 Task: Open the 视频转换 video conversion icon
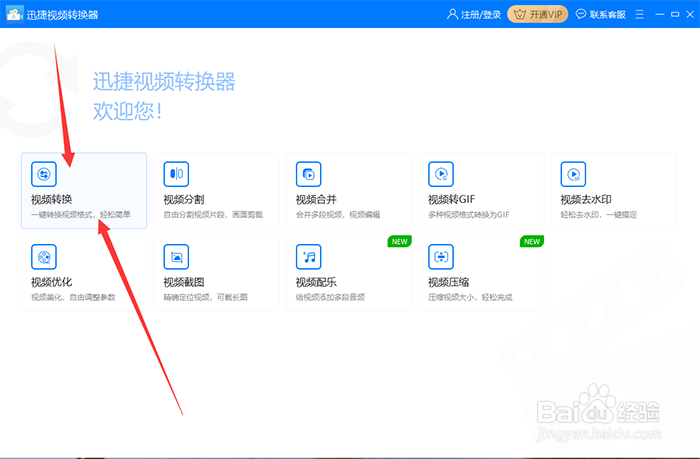(x=44, y=174)
